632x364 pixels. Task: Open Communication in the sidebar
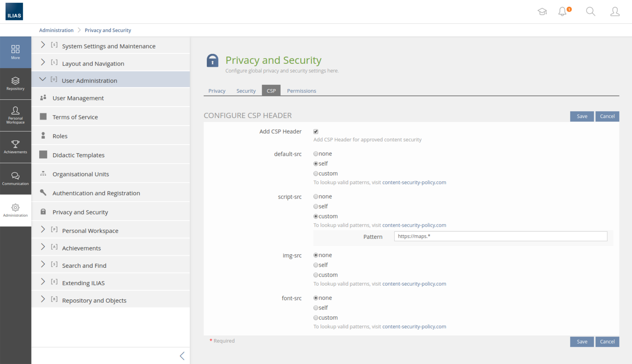click(x=15, y=179)
